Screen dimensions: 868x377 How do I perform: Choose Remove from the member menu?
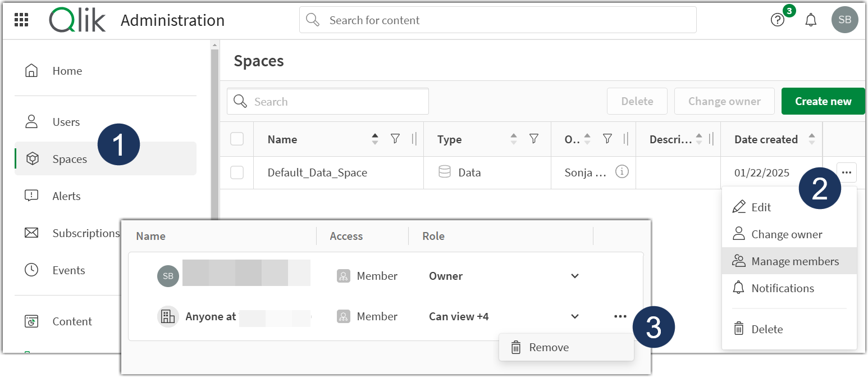click(x=567, y=347)
